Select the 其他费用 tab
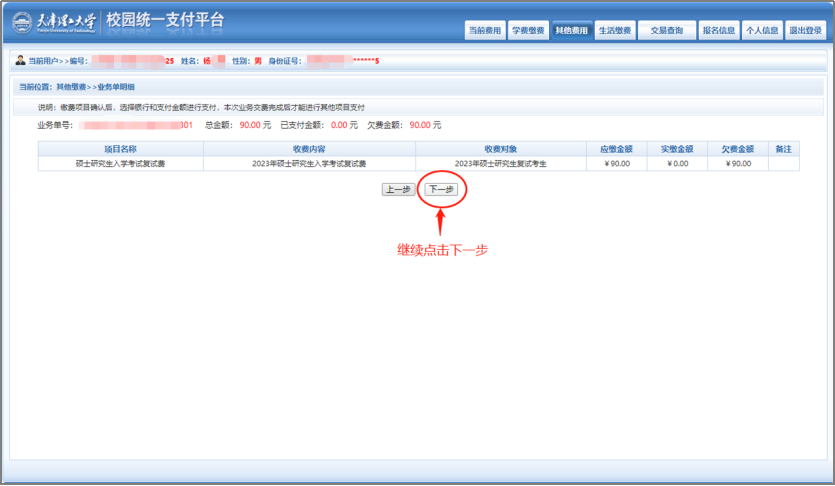 click(x=571, y=31)
